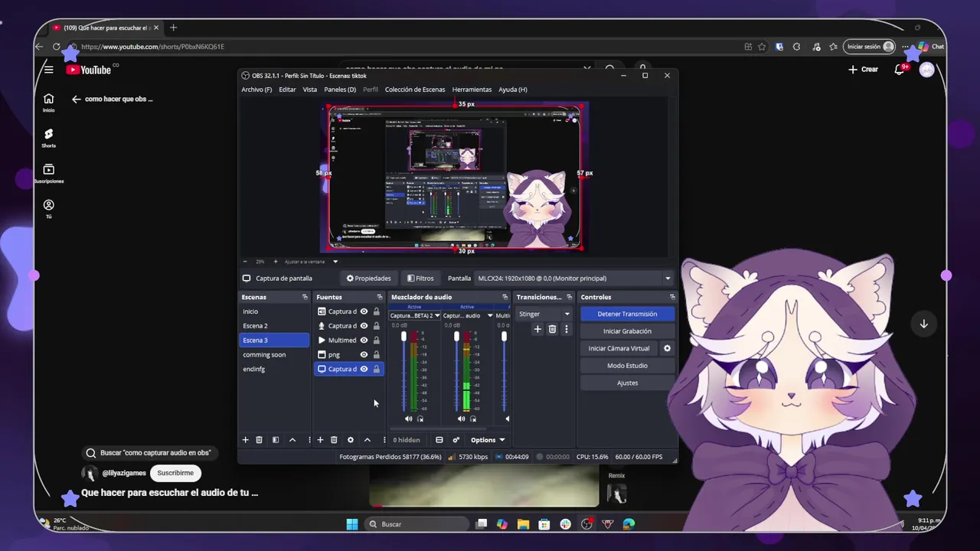Add a transition with plus icon
Screen dimensions: 980x551
click(537, 329)
